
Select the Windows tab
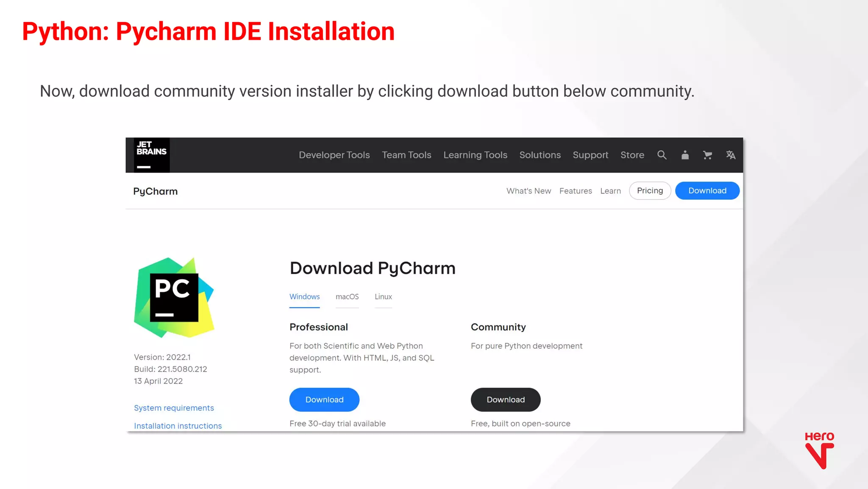click(304, 297)
